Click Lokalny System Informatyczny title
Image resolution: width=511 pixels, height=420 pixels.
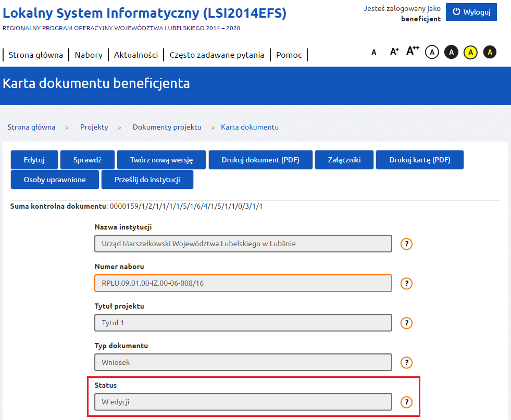click(x=144, y=14)
